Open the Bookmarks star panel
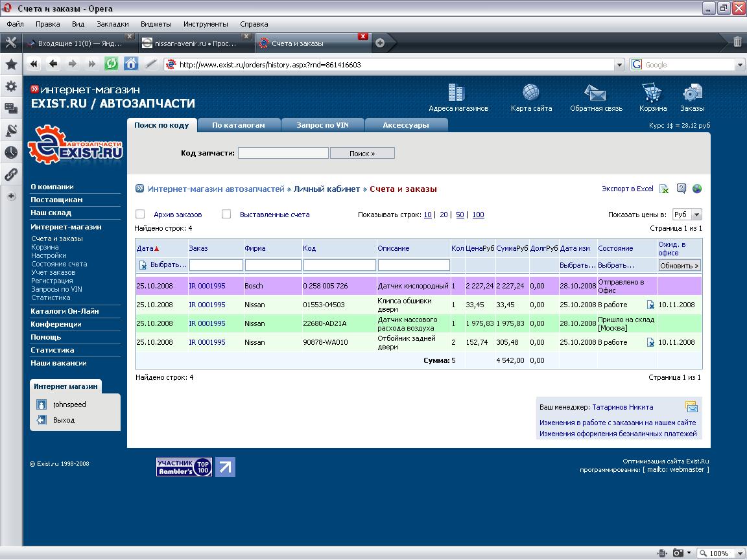 [x=11, y=64]
